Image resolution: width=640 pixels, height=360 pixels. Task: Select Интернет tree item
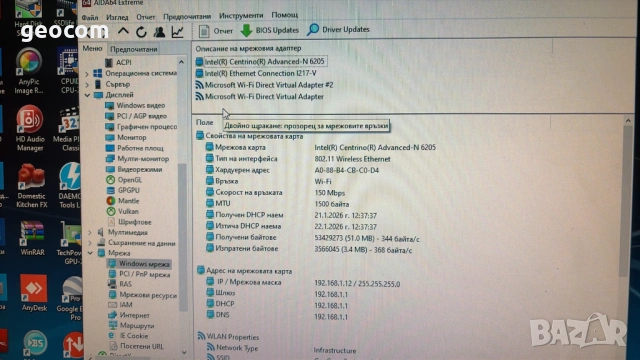(x=129, y=315)
